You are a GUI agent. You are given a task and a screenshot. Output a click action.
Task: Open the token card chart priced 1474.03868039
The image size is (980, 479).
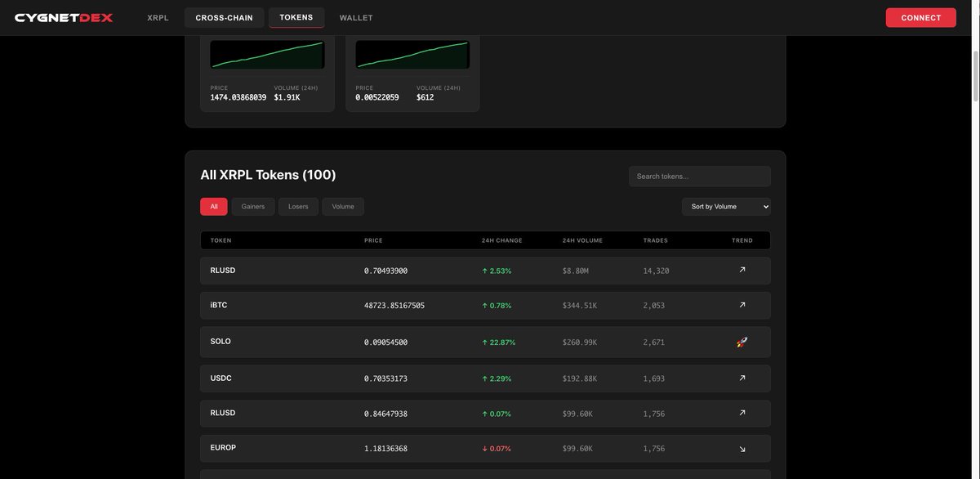(x=267, y=55)
